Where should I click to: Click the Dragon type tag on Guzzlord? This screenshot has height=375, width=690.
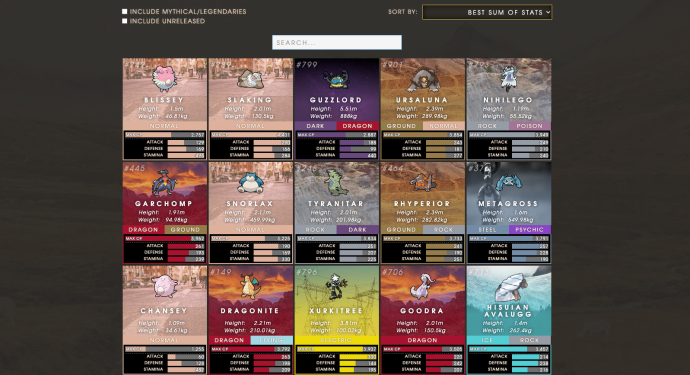[x=357, y=126]
